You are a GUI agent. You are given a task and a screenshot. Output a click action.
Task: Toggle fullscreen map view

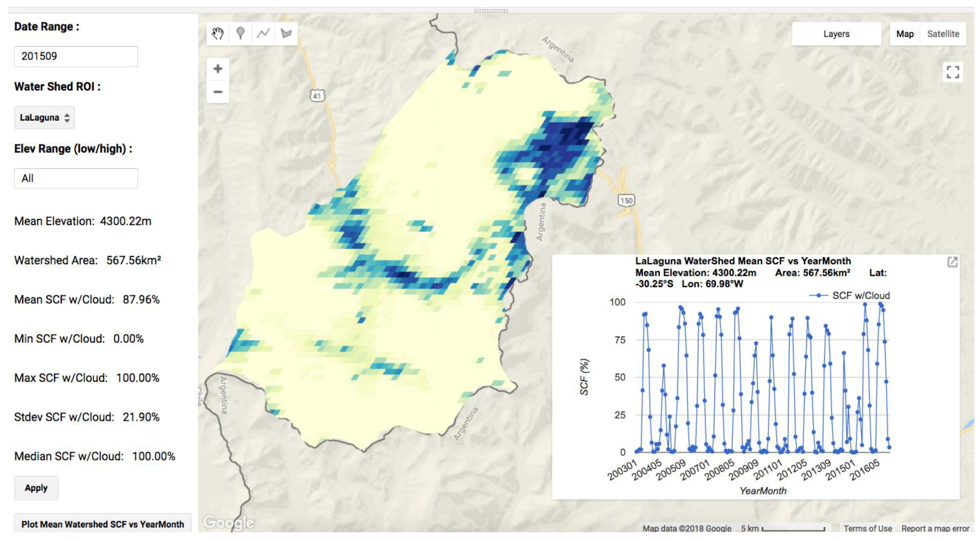tap(952, 72)
